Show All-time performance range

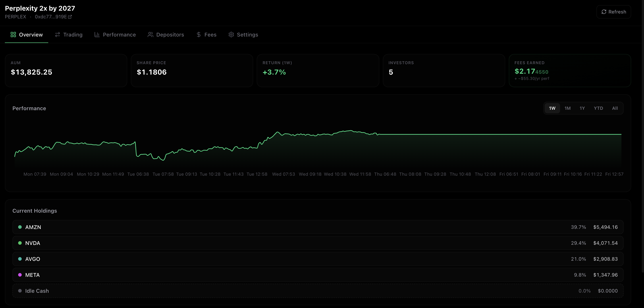tap(615, 108)
